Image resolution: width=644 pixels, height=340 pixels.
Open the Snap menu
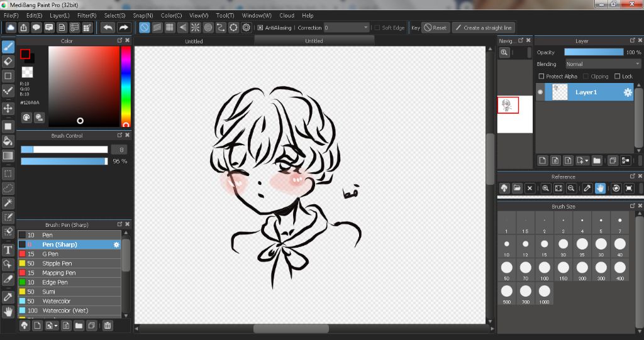(x=143, y=16)
